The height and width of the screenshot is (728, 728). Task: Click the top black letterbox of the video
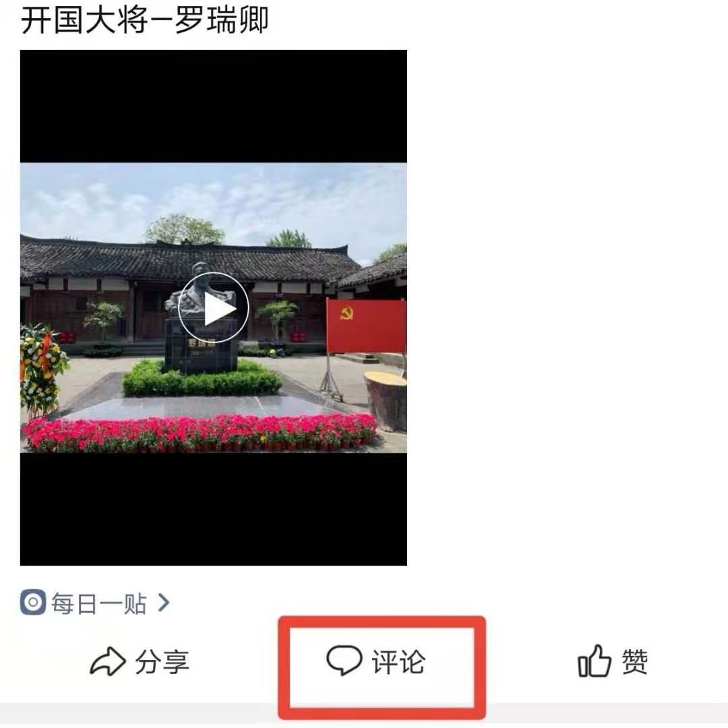(x=214, y=107)
